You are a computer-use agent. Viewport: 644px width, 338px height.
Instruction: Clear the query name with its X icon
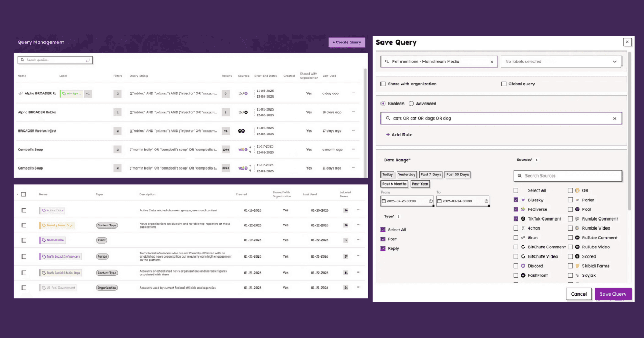491,62
